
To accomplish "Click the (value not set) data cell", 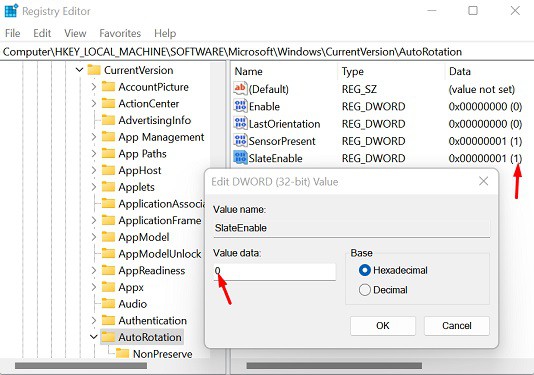I will 482,89.
